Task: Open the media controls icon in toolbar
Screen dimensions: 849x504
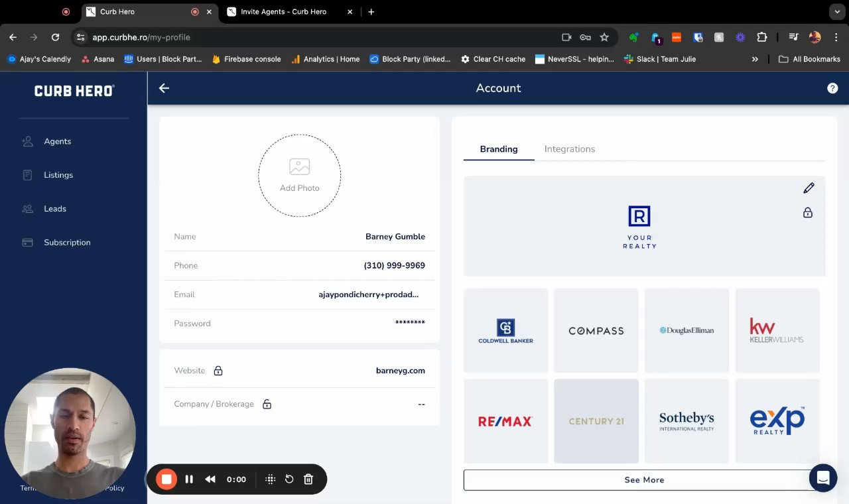Action: 793,38
